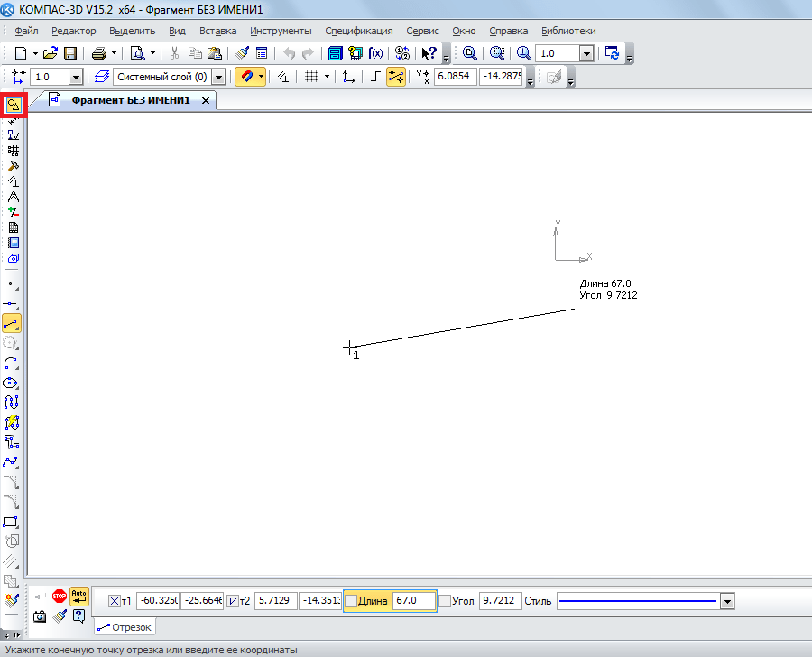Open the Стиль line style dropdown
The height and width of the screenshot is (657, 812).
click(727, 601)
